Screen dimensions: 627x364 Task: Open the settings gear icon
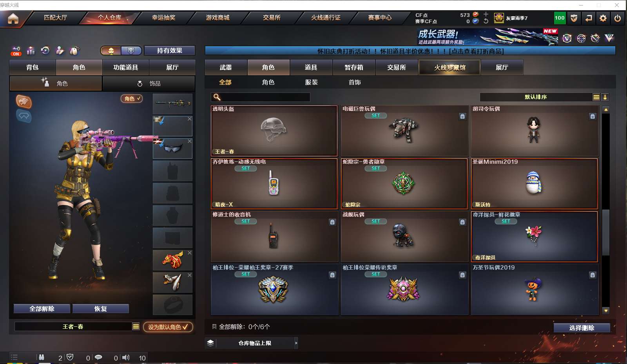click(603, 18)
